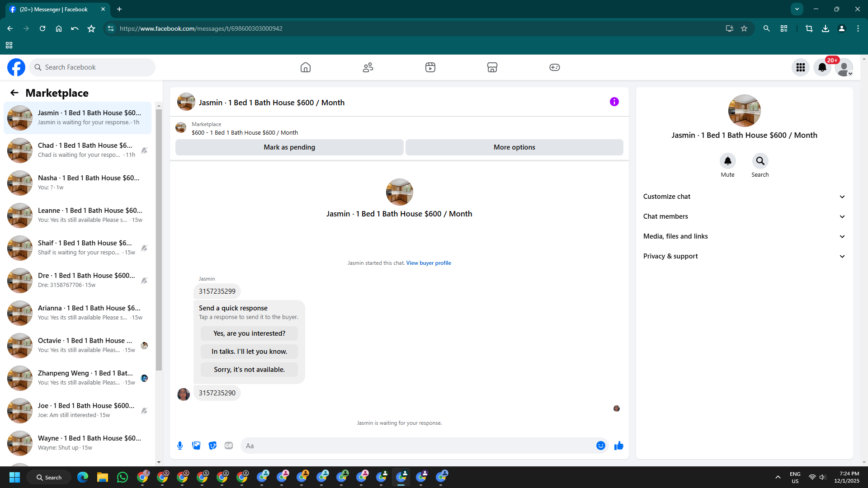Open Chad's 1 Bed 1 Bath conversation
This screenshot has height=488, width=868.
[78, 150]
